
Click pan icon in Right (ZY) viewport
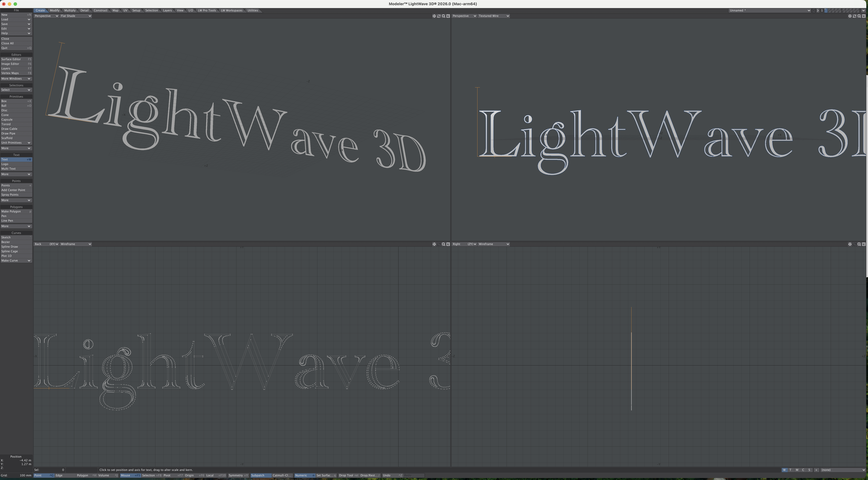(x=850, y=244)
